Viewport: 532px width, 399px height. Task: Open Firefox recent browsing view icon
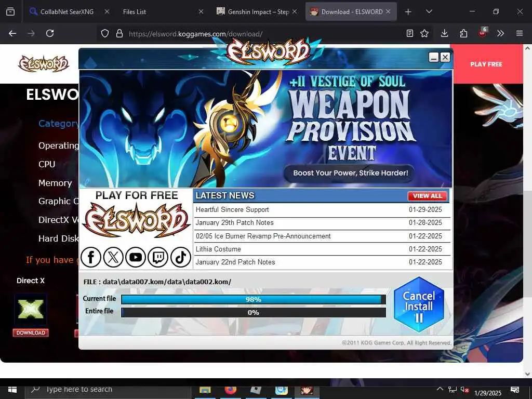pyautogui.click(x=10, y=12)
